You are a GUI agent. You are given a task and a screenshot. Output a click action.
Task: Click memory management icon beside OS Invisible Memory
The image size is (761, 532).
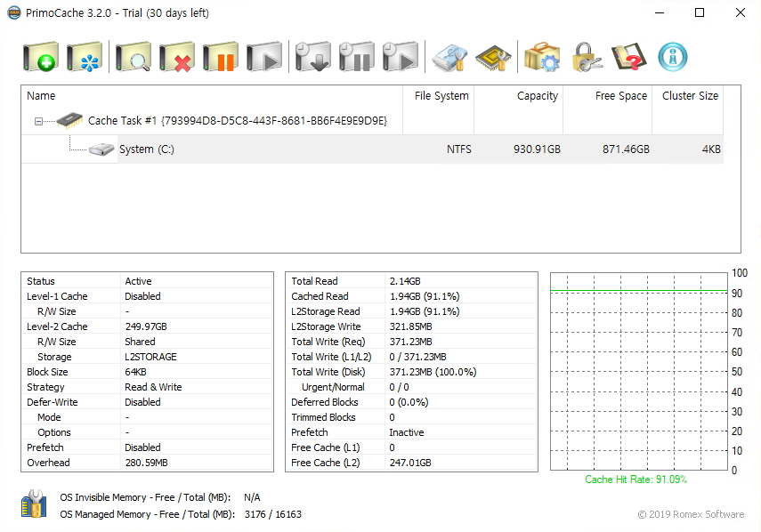(x=34, y=504)
